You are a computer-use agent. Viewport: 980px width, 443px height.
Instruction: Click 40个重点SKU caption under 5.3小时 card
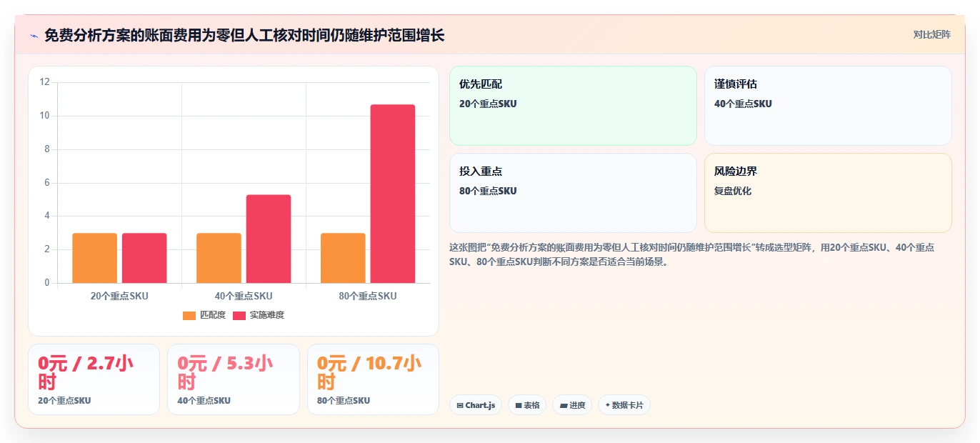pyautogui.click(x=204, y=401)
